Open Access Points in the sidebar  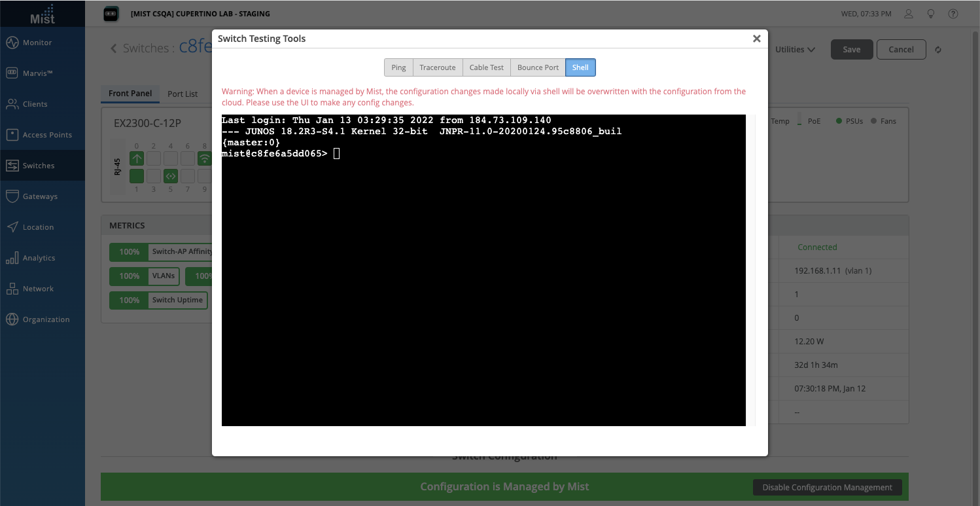pos(43,135)
